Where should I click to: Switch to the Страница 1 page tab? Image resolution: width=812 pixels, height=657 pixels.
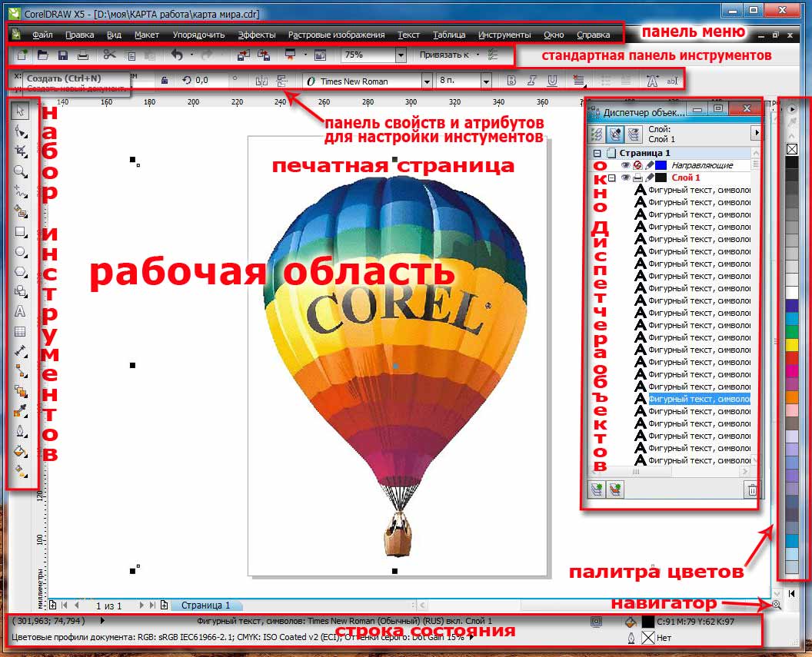click(x=205, y=606)
